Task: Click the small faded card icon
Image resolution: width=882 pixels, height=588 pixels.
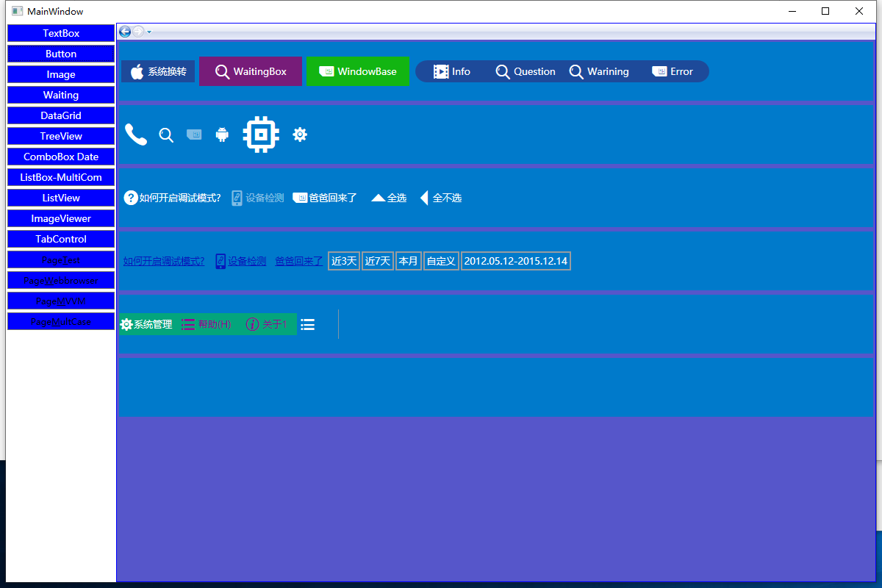Action: coord(194,135)
